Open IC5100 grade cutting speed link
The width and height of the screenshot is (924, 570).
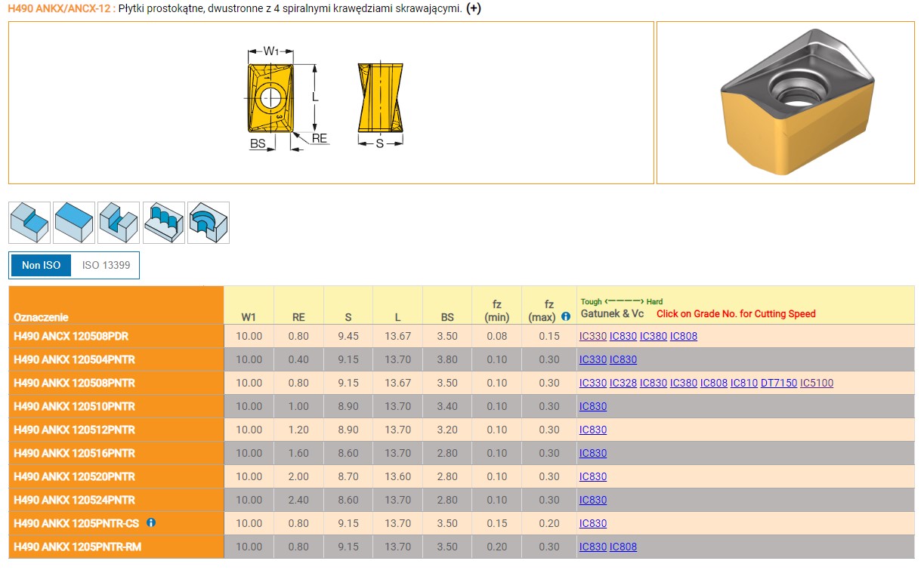(816, 383)
